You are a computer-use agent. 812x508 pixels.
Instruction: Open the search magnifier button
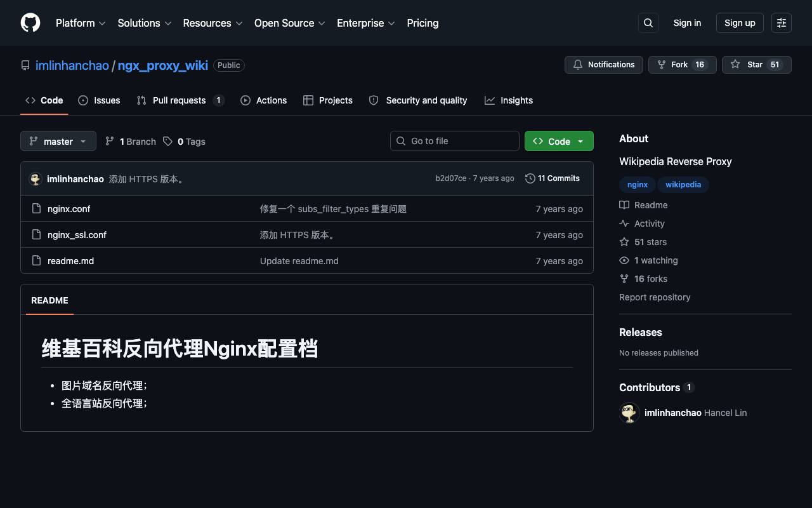click(648, 23)
